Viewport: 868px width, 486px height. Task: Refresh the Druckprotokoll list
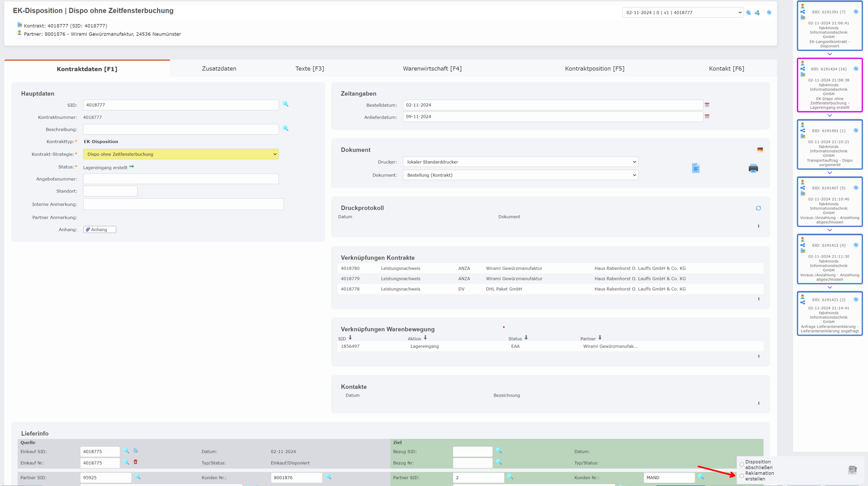tap(758, 208)
